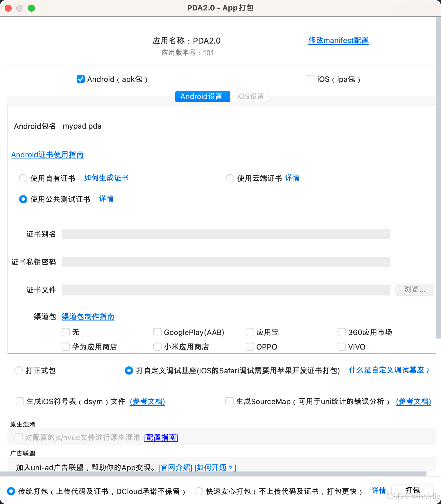
Task: Check the 对配置的js/nvue文件进行原生混淆 checkbox
Action: [19, 437]
